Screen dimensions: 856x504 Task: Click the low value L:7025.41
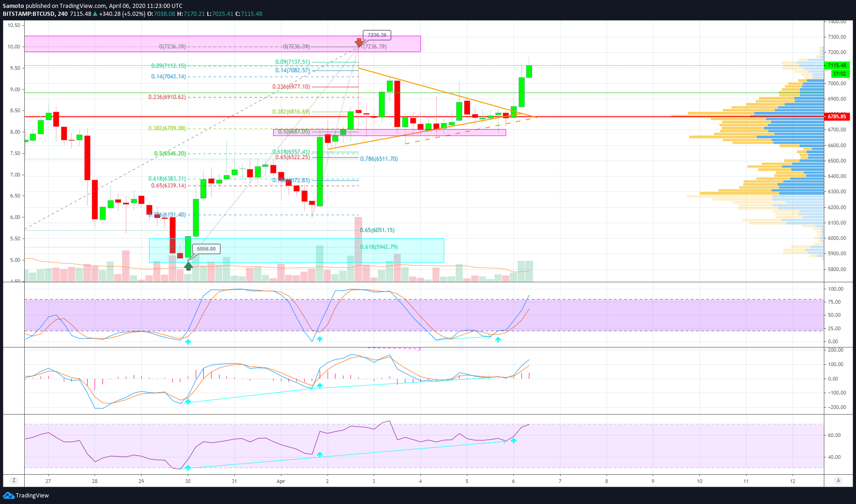220,14
